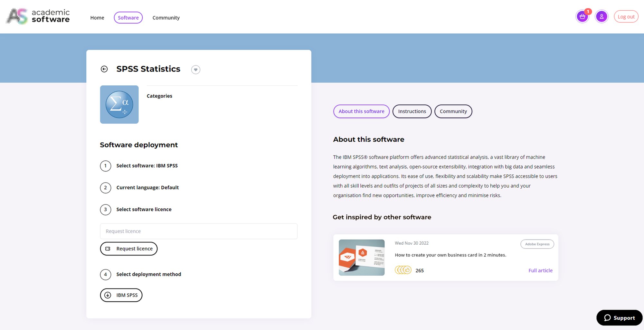Click the Request licence button
This screenshot has height=330, width=644.
(x=128, y=249)
